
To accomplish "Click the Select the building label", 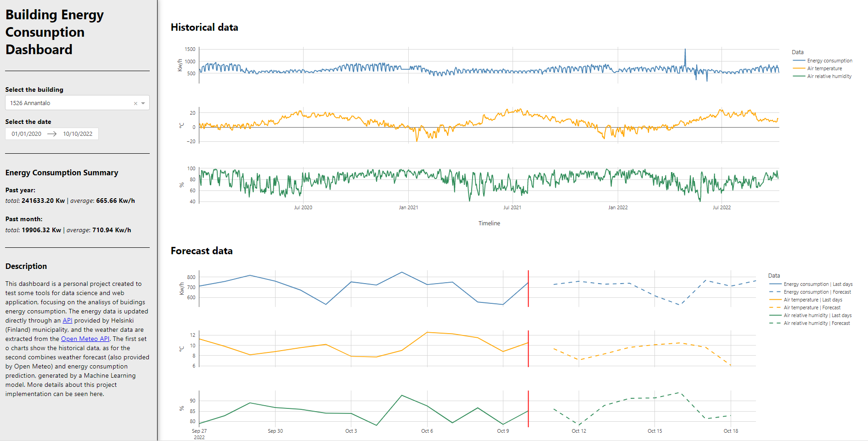I will pyautogui.click(x=34, y=90).
